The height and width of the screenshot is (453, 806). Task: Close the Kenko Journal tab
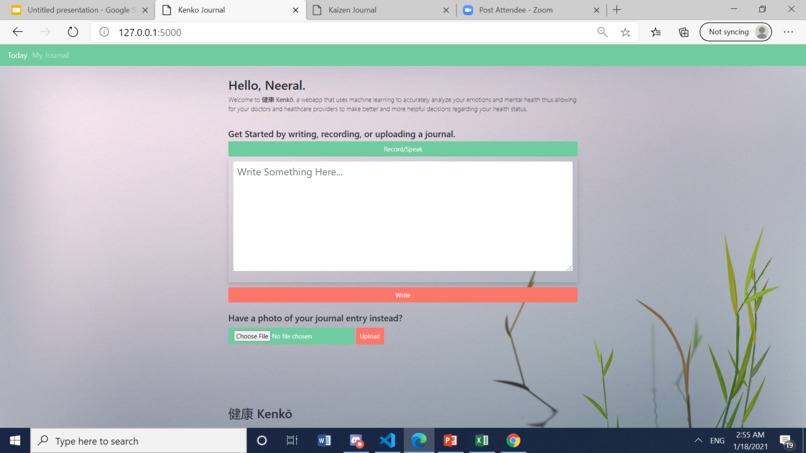click(x=296, y=10)
